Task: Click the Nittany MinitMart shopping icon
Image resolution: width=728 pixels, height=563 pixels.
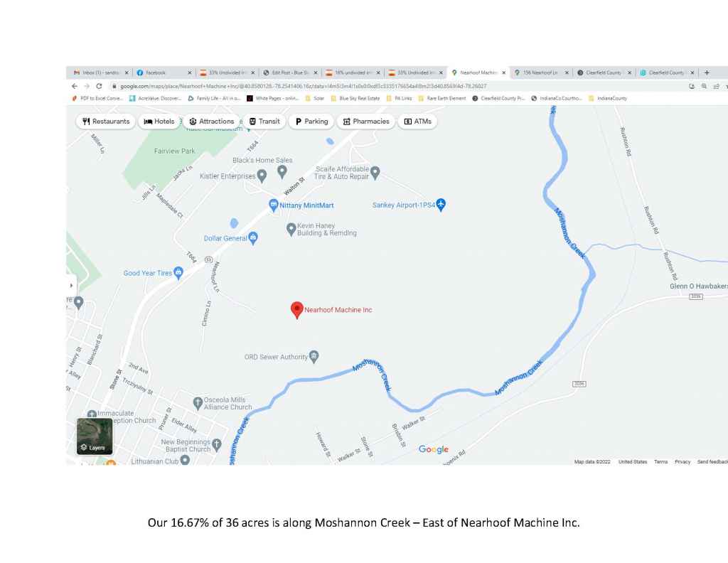Action: [273, 205]
